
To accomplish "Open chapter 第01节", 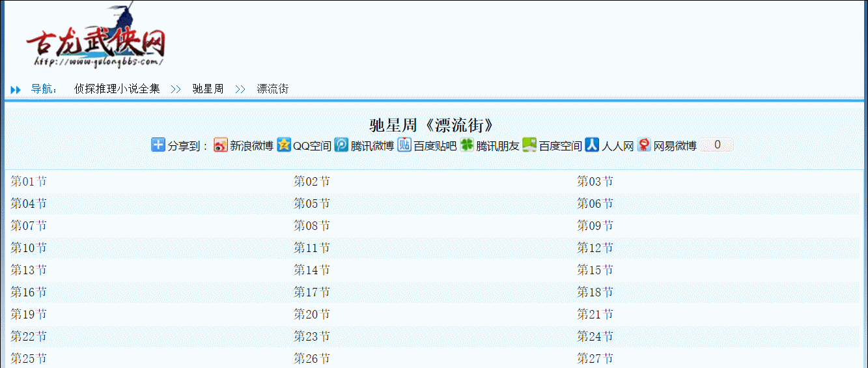I will (x=29, y=182).
